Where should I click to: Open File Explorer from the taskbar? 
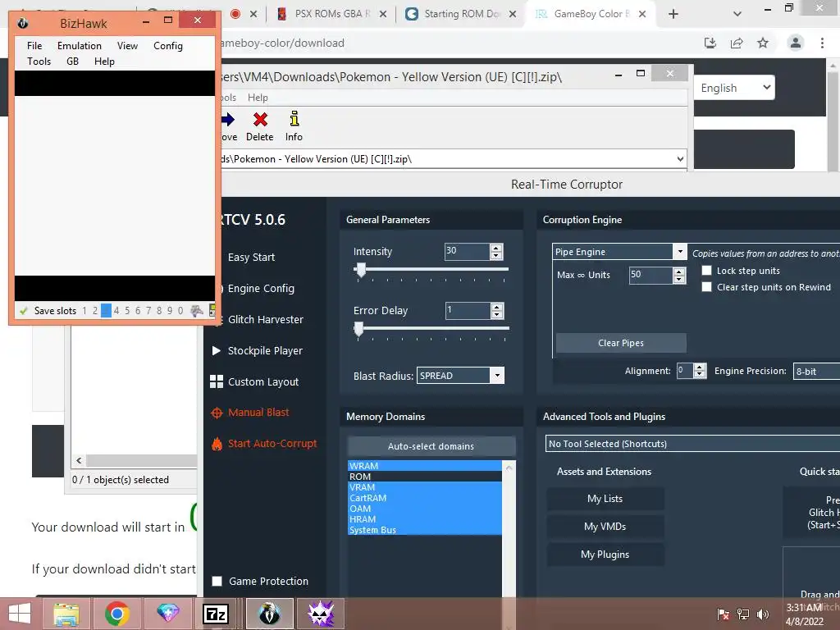pos(66,614)
